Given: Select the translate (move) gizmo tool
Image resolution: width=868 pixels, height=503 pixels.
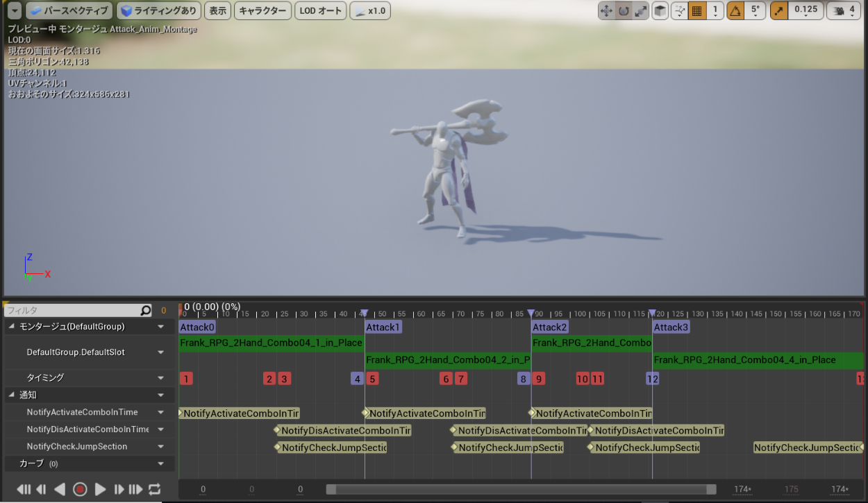Looking at the screenshot, I should (606, 11).
